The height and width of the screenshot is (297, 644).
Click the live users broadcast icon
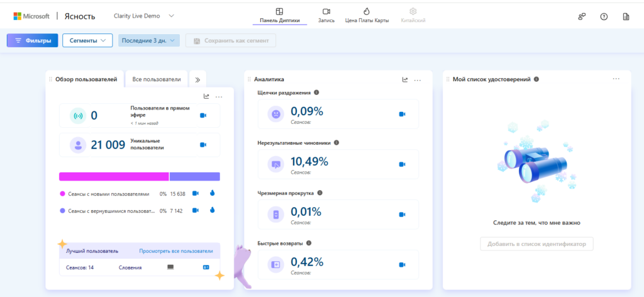(x=78, y=116)
